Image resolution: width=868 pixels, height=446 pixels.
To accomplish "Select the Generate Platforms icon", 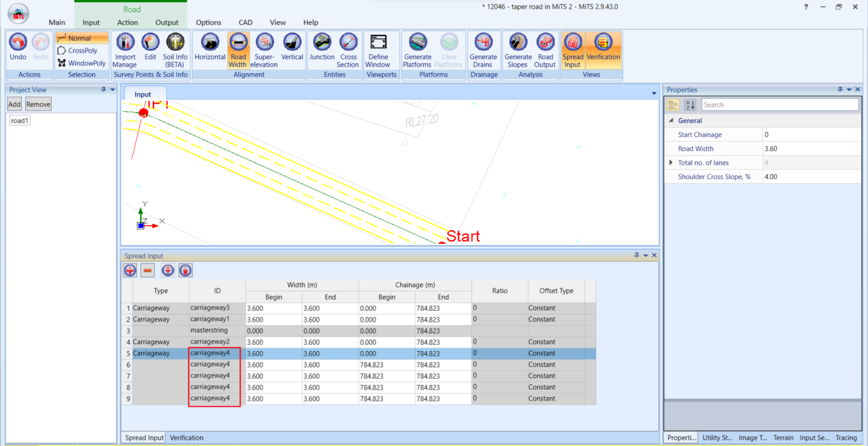I will (x=417, y=50).
